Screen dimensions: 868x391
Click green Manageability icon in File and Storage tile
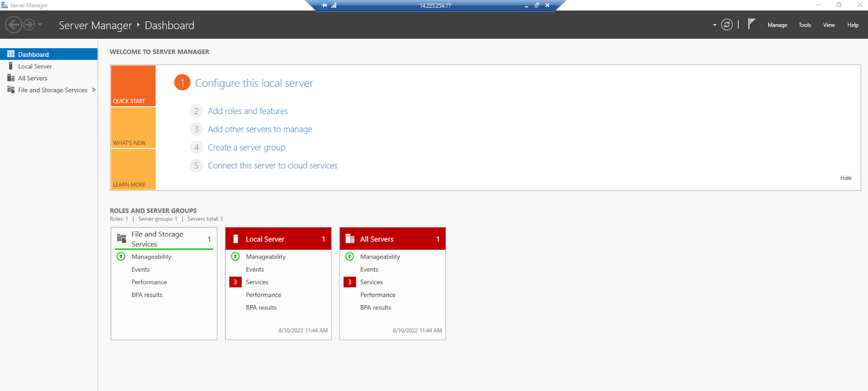pyautogui.click(x=121, y=256)
